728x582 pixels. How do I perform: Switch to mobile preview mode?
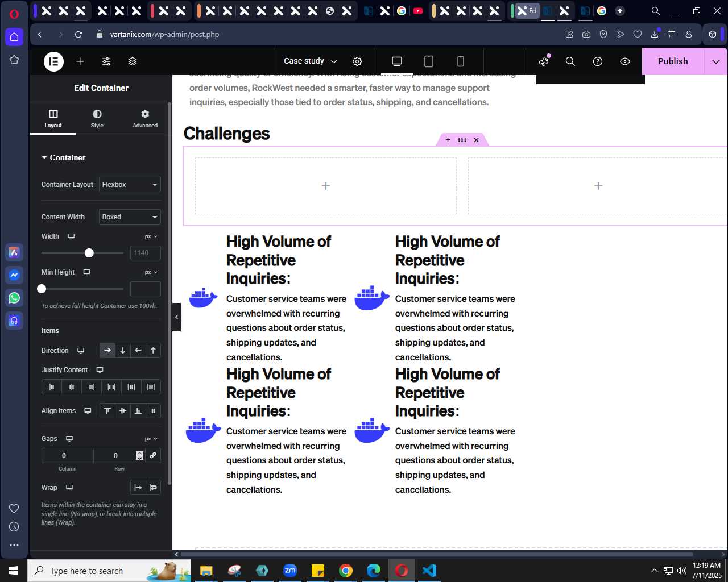pyautogui.click(x=461, y=61)
